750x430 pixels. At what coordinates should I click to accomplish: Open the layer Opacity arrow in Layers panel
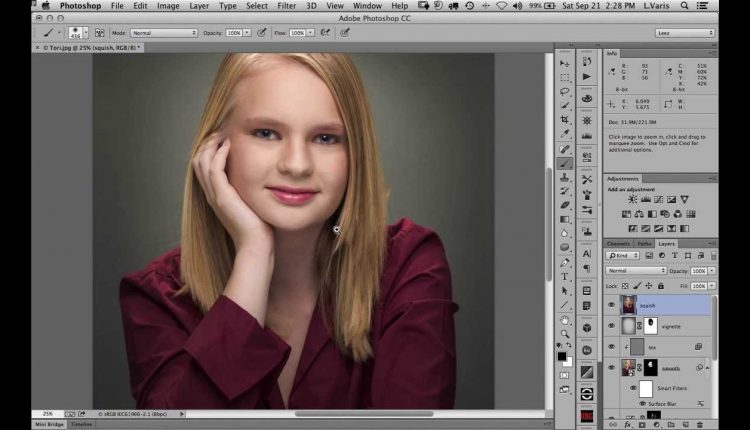(x=712, y=271)
